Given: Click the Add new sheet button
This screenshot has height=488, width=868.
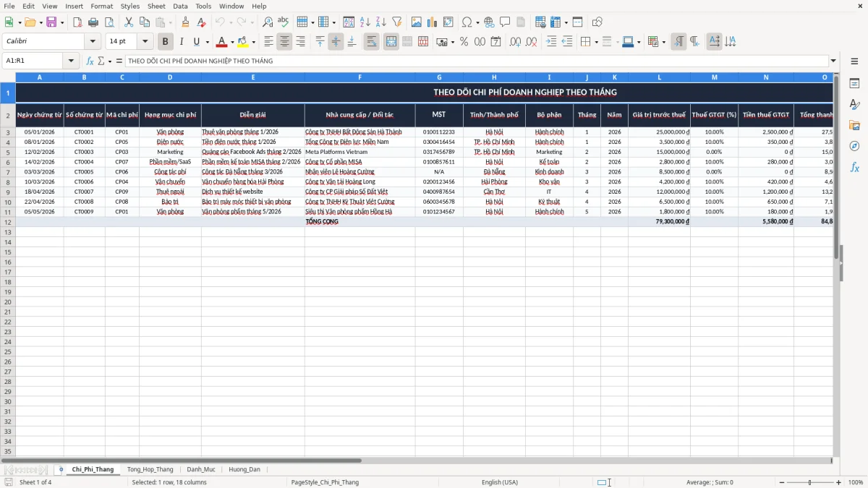Looking at the screenshot, I should [x=61, y=469].
